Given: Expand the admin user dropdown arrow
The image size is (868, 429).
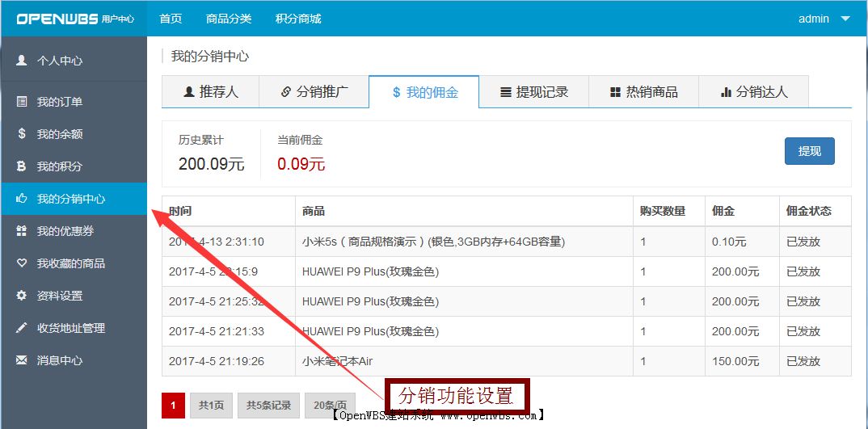Looking at the screenshot, I should coord(845,19).
